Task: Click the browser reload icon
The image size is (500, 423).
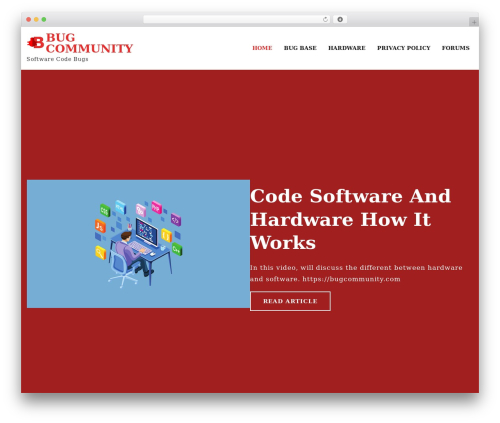Action: click(x=325, y=20)
